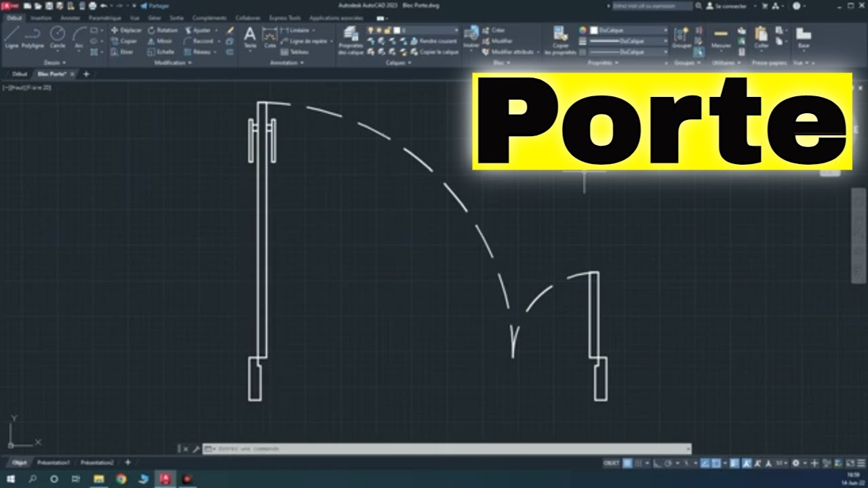Viewport: 868px width, 488px height.
Task: Toggle snap mode in status bar
Action: click(x=639, y=463)
